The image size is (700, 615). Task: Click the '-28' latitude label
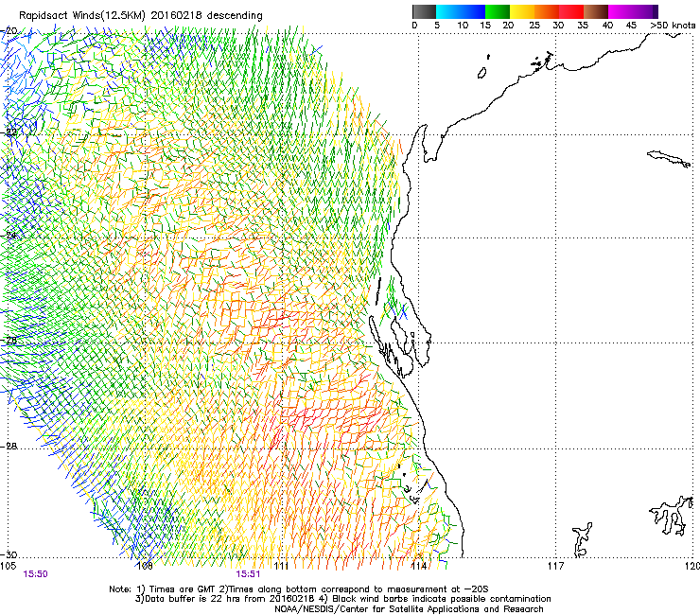[x=9, y=447]
